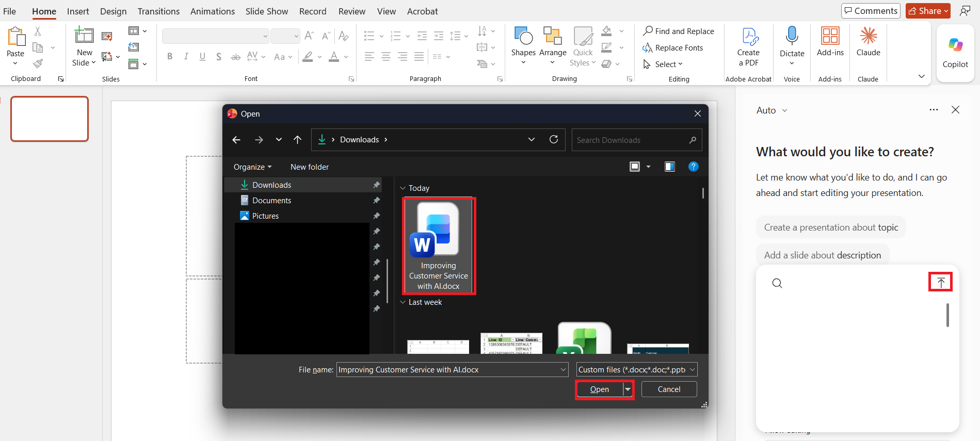Click the New Slide icon
Viewport: 980px width, 441px height.
tap(84, 36)
